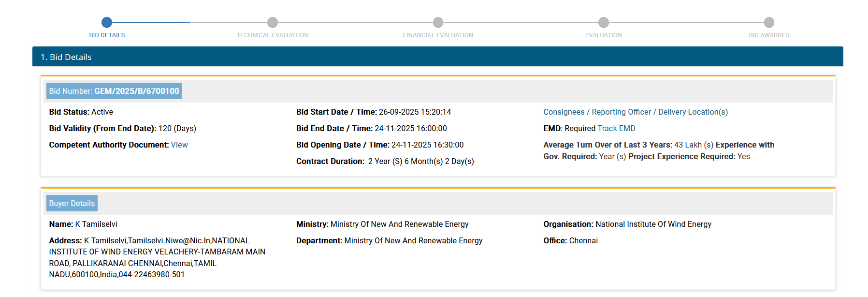Click the Evaluation stage circle marker
This screenshot has height=297, width=868.
[x=604, y=22]
